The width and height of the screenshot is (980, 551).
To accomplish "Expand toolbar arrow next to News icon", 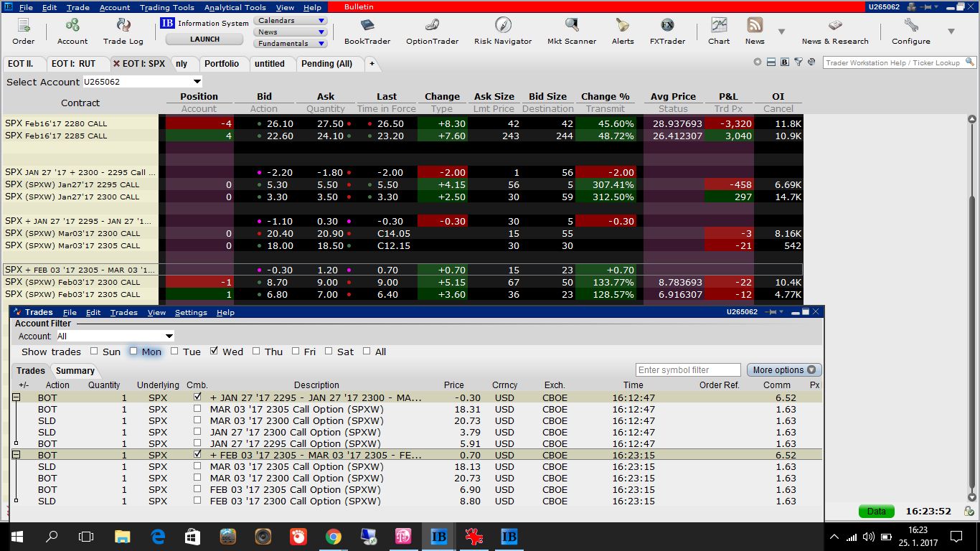I will [x=781, y=32].
